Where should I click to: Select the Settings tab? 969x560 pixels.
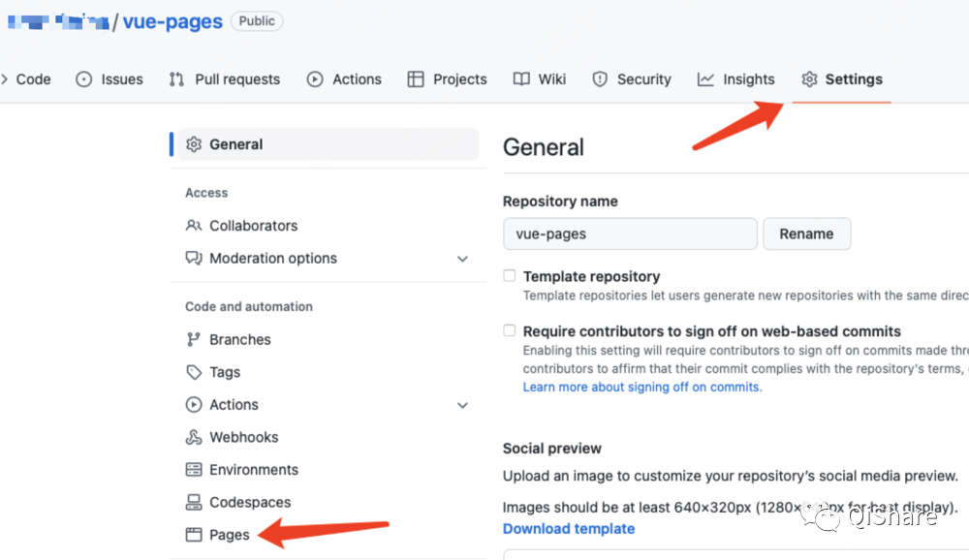click(x=842, y=79)
